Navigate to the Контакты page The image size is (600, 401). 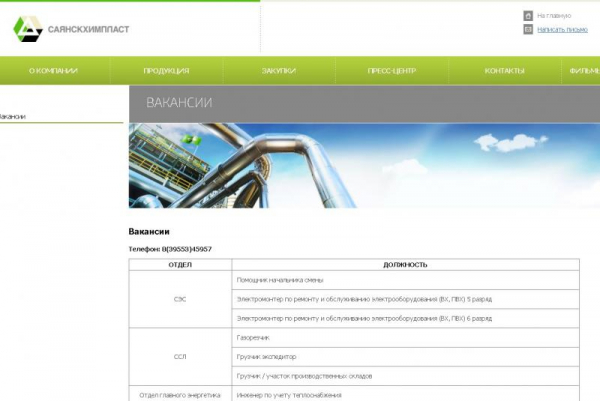pos(504,71)
